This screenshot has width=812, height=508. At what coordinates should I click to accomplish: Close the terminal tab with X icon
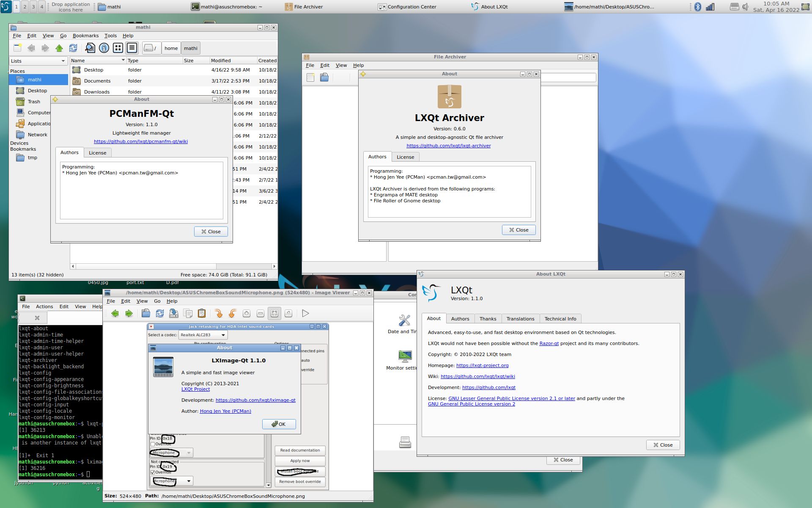[37, 317]
